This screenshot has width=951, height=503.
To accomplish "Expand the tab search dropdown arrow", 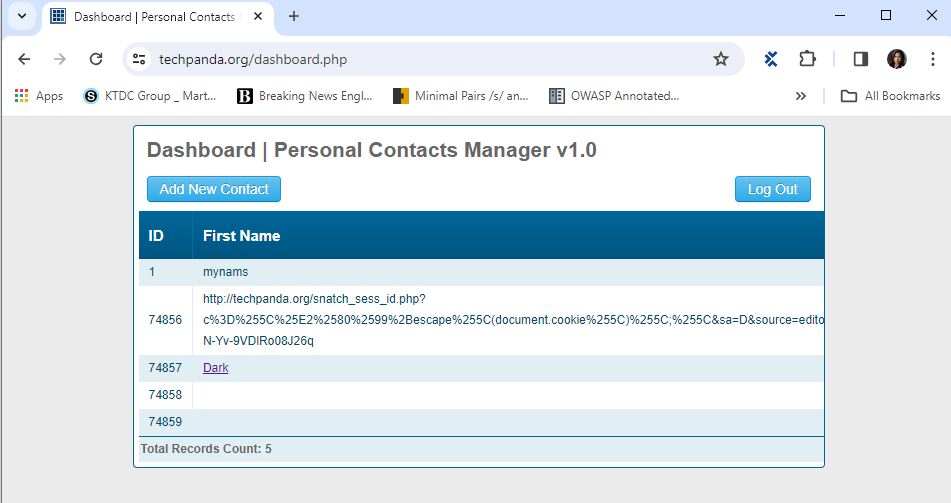I will [21, 16].
